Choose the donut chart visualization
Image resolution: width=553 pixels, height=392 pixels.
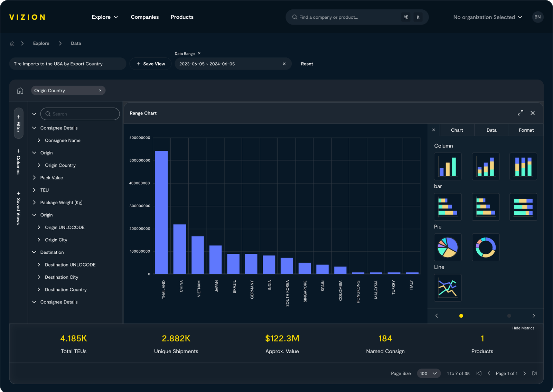pyautogui.click(x=486, y=247)
